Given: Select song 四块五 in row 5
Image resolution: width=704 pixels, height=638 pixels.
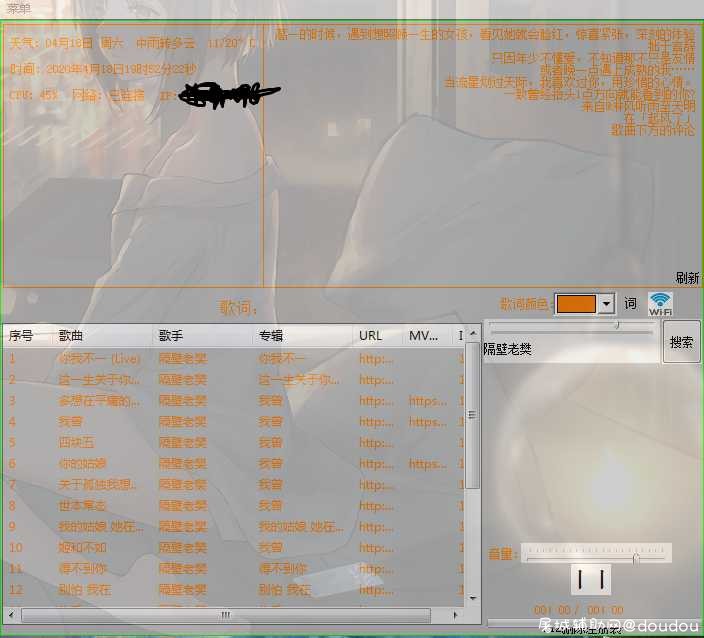Looking at the screenshot, I should (233, 442).
